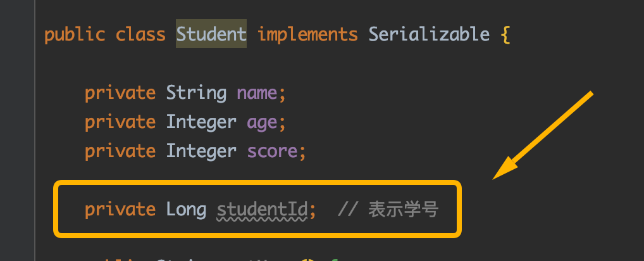Click the Integer type before age

click(201, 123)
